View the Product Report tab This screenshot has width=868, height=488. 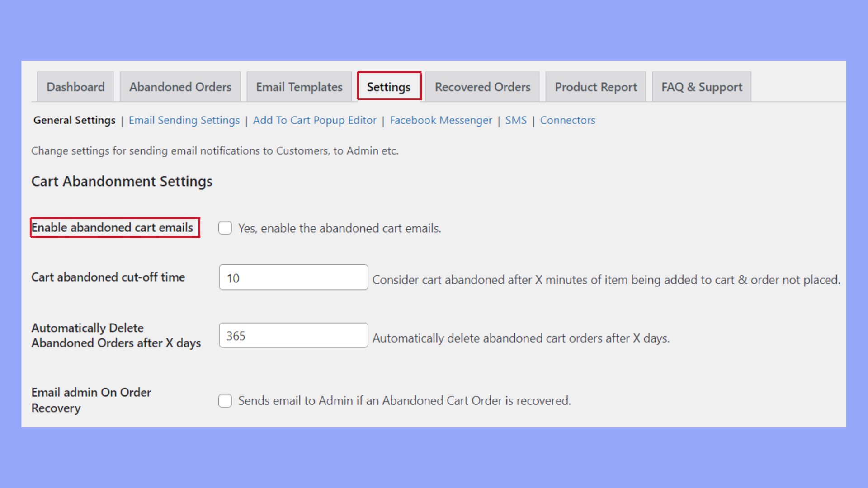(596, 87)
